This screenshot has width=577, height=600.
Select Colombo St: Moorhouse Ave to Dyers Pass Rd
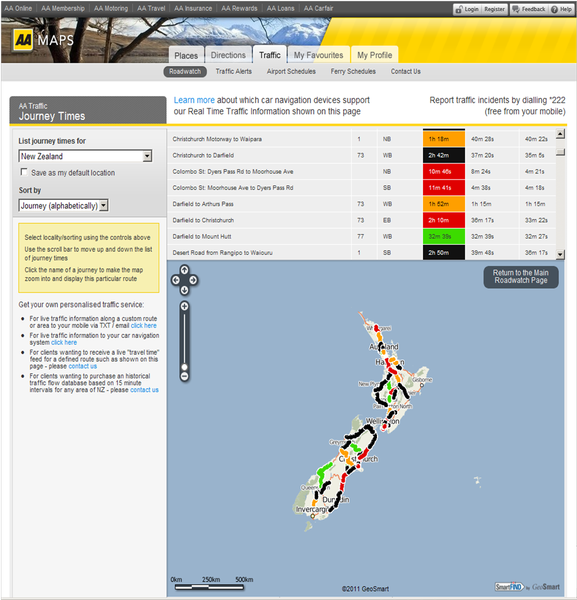pos(233,188)
